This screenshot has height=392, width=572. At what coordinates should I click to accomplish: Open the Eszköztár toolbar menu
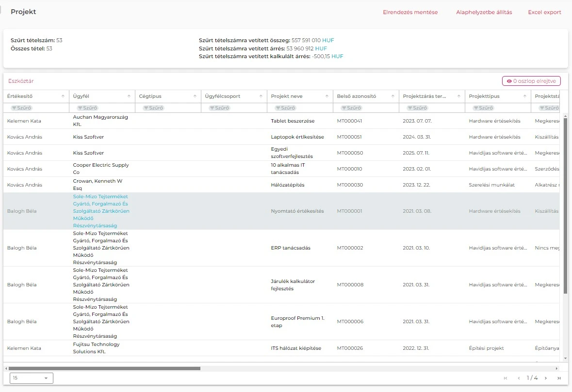tap(21, 81)
